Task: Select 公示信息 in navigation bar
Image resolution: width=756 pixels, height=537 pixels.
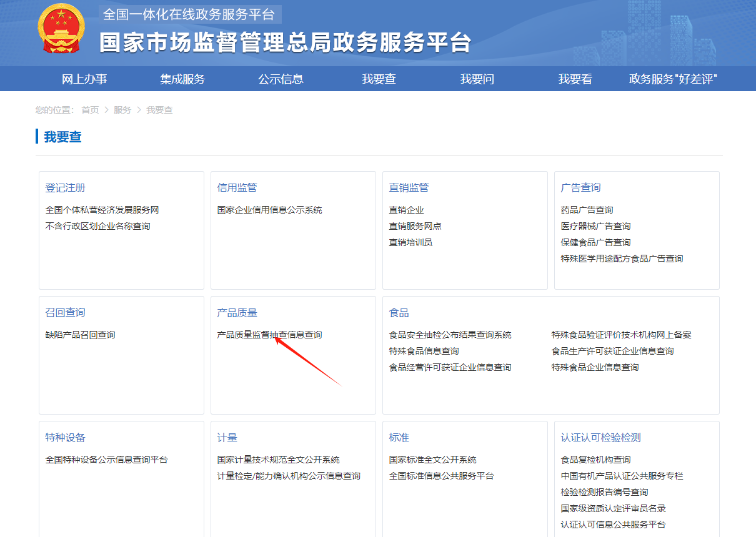Action: (281, 79)
